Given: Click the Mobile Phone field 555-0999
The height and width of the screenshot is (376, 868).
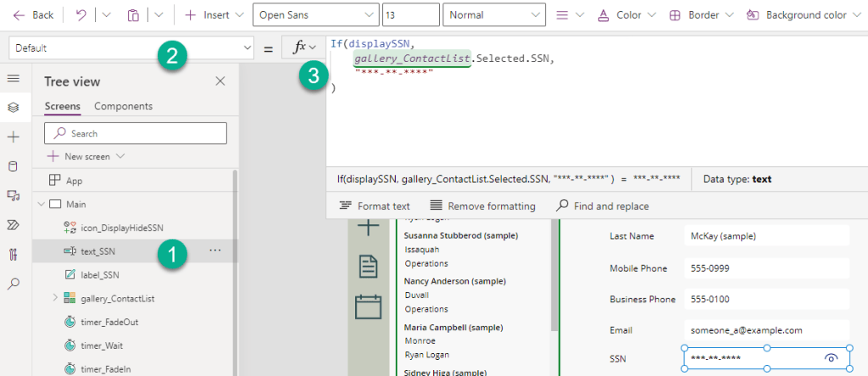Looking at the screenshot, I should pos(766,268).
